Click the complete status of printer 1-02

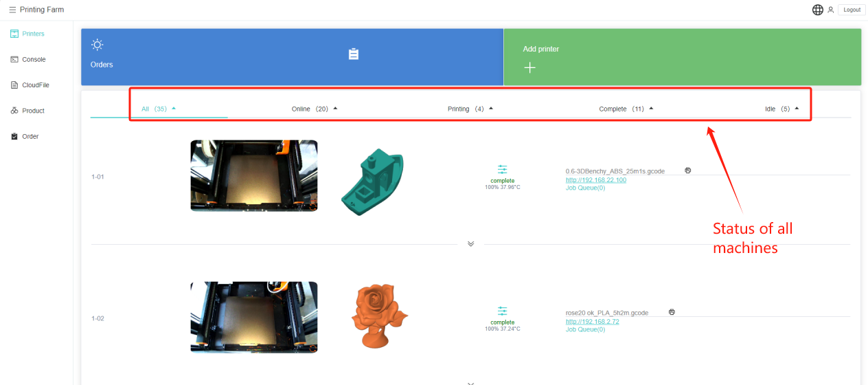(x=503, y=322)
